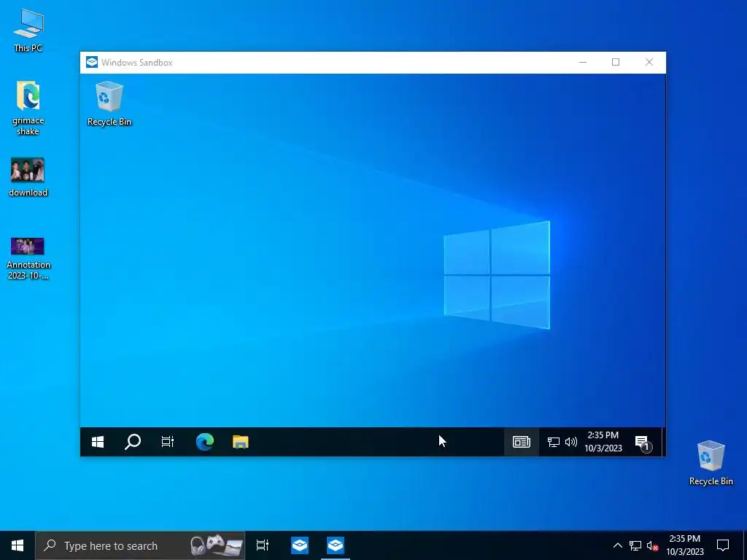Click the muted host volume icon
The width and height of the screenshot is (747, 560).
pyautogui.click(x=652, y=545)
